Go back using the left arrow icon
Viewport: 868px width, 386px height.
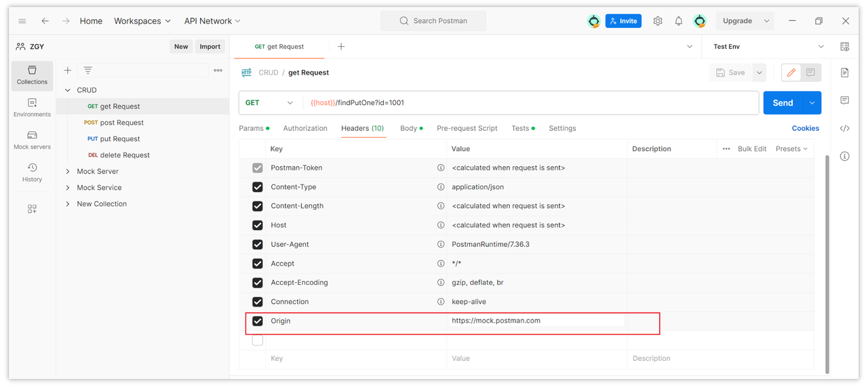45,21
